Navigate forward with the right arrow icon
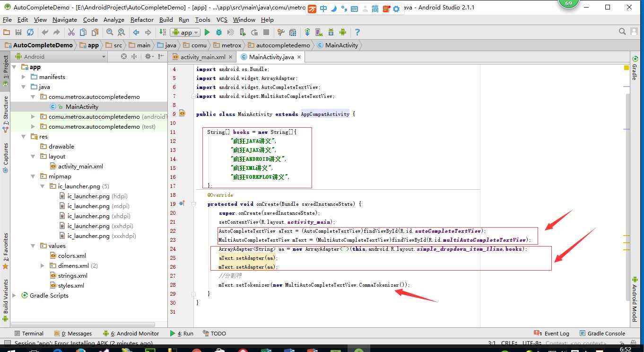This screenshot has width=644, height=352. click(x=148, y=32)
